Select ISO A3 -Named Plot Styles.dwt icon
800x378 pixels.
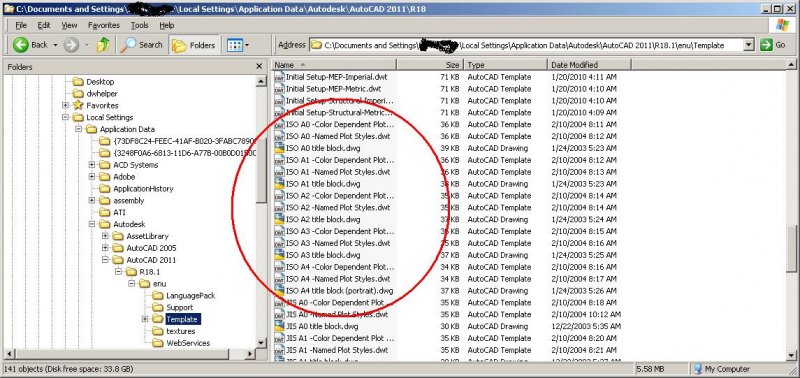tap(279, 243)
